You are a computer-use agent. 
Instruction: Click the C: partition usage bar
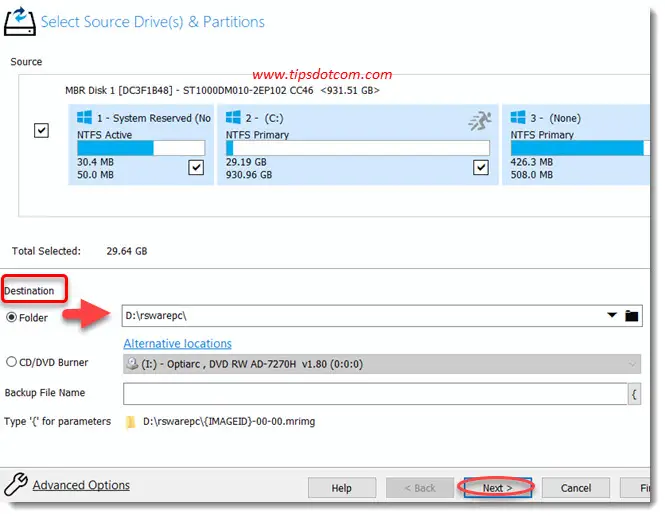[x=358, y=148]
